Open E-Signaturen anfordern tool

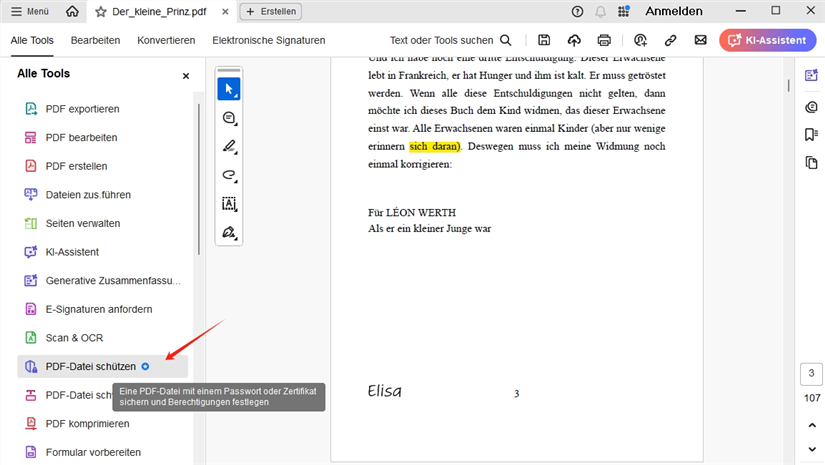tap(103, 309)
